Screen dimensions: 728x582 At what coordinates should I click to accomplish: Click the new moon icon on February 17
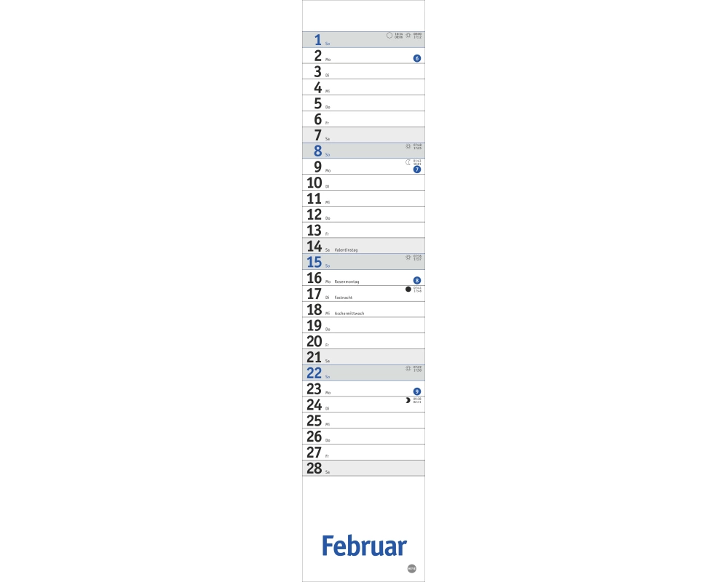click(408, 289)
